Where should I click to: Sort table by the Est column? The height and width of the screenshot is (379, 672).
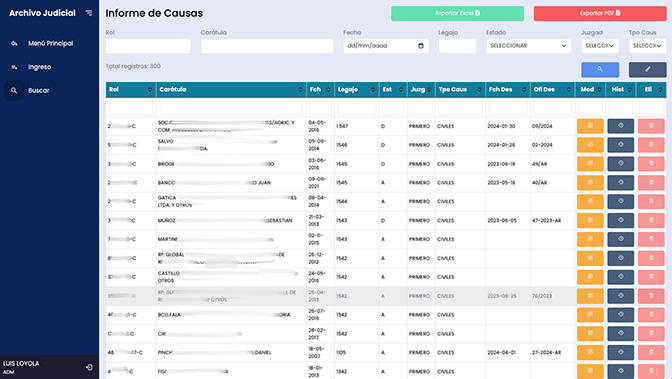point(393,90)
